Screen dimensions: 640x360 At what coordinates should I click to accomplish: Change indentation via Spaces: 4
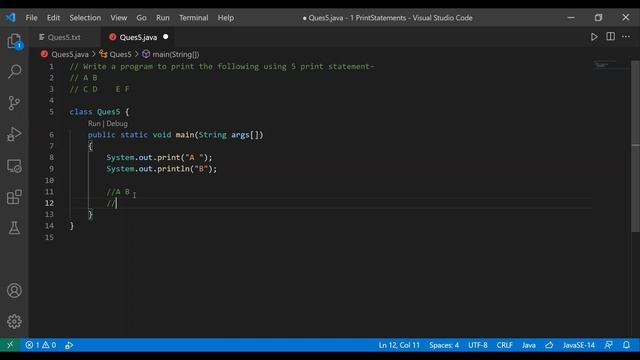(444, 345)
